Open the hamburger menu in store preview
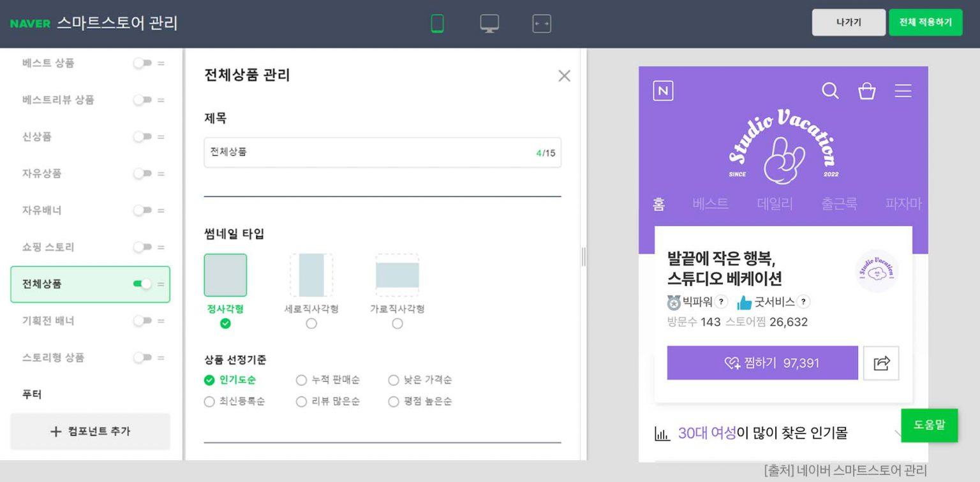 (x=903, y=91)
